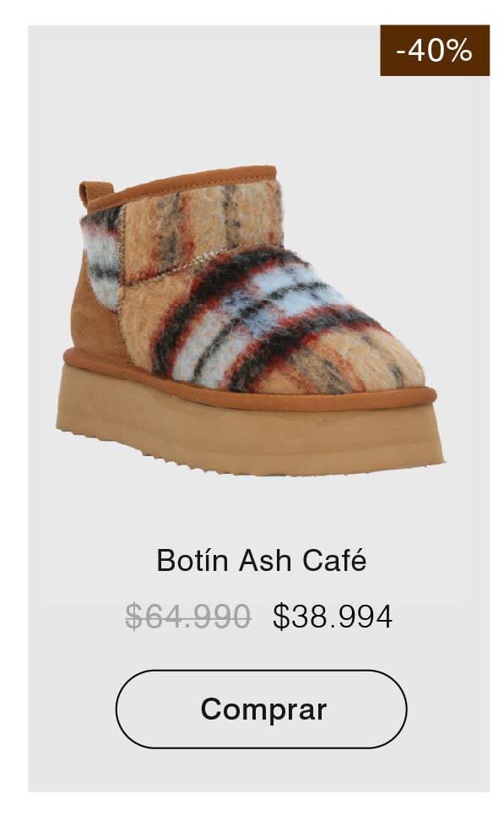Click the word Ash in the product name

point(265,561)
